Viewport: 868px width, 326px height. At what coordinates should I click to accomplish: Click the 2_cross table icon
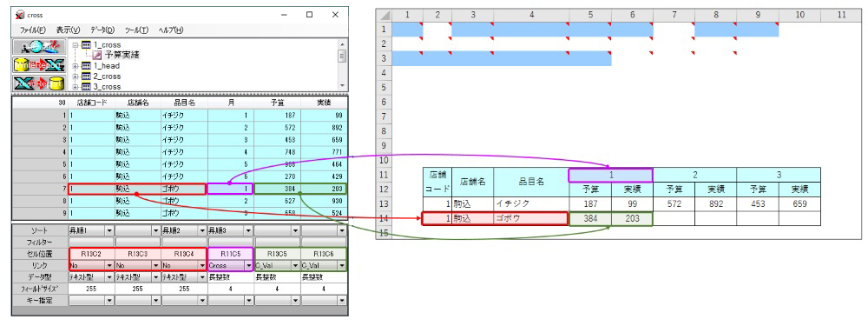coord(86,76)
